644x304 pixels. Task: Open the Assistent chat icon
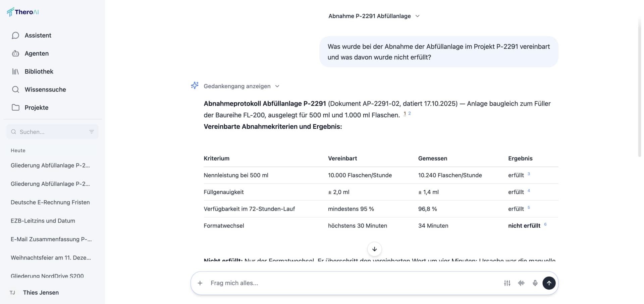[x=15, y=36]
